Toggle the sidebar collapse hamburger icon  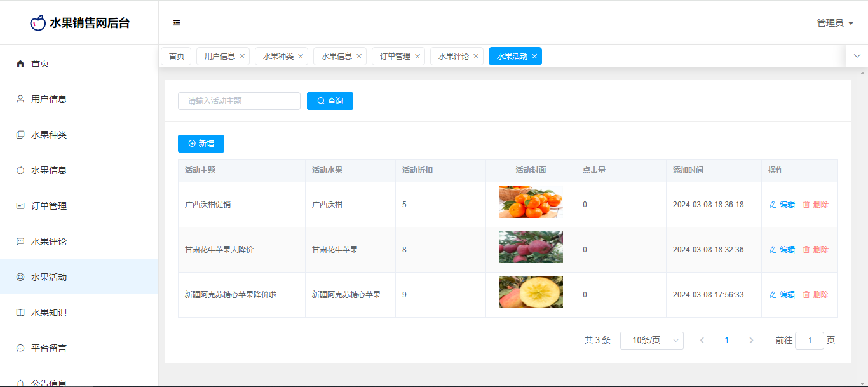coord(177,23)
